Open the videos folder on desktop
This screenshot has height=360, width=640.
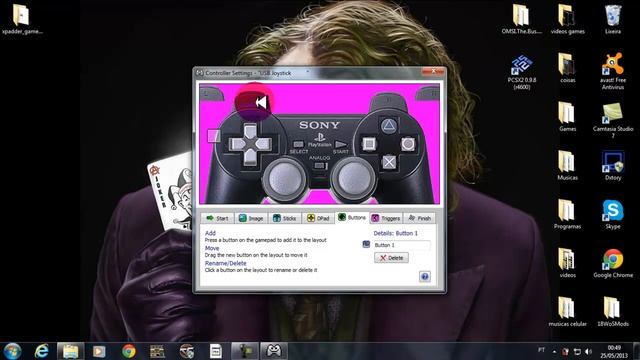point(567,262)
